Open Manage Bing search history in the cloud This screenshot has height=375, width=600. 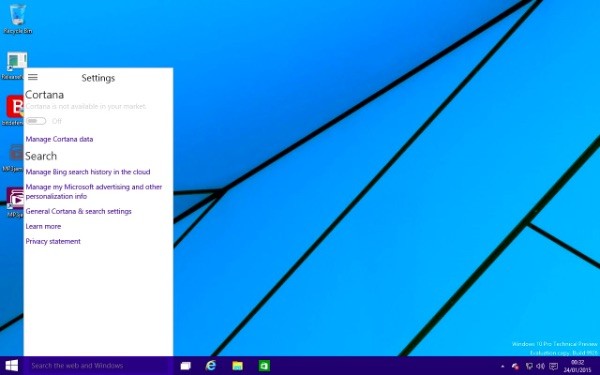pyautogui.click(x=88, y=172)
